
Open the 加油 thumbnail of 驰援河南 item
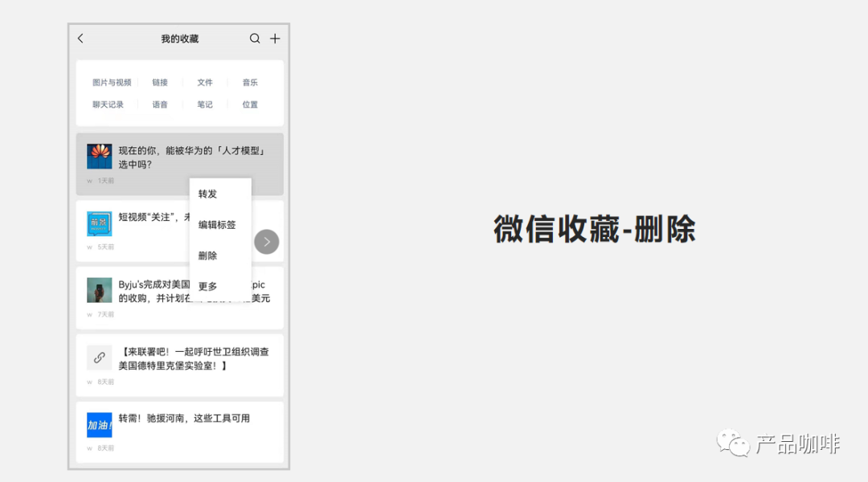[99, 425]
